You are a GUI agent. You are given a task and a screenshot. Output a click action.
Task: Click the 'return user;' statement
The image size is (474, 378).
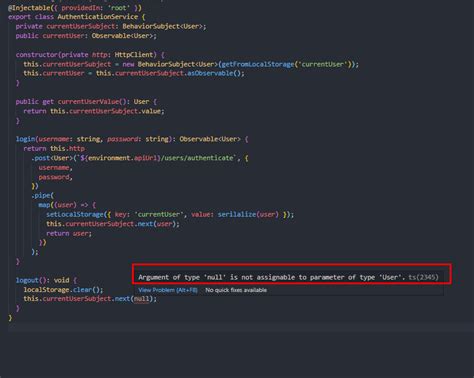69,233
